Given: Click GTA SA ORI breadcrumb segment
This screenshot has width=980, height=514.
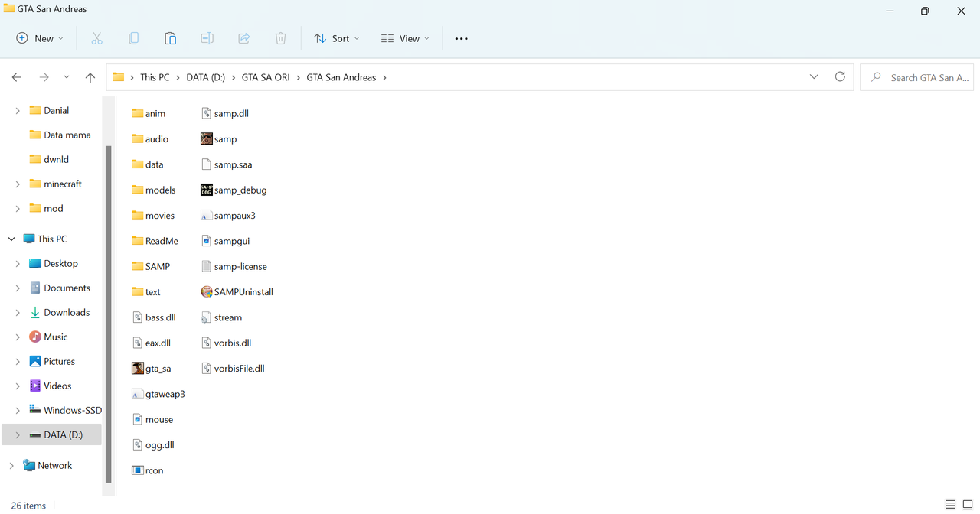Looking at the screenshot, I should [x=266, y=77].
